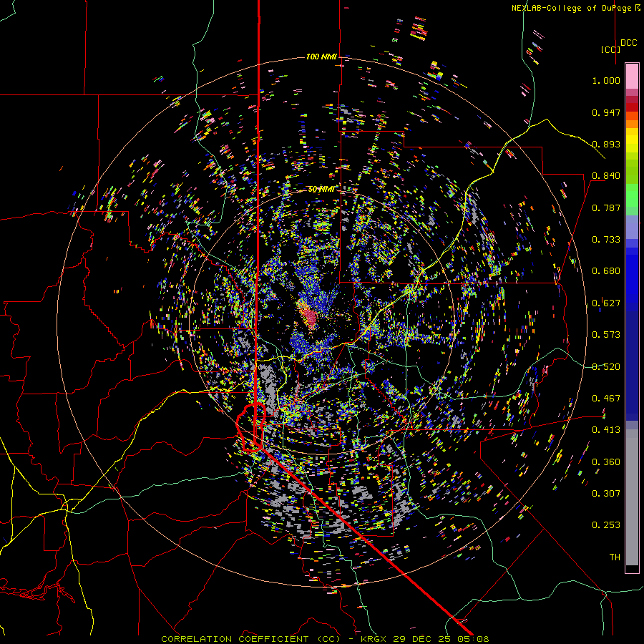Select the 0.520 legend value

(606, 367)
